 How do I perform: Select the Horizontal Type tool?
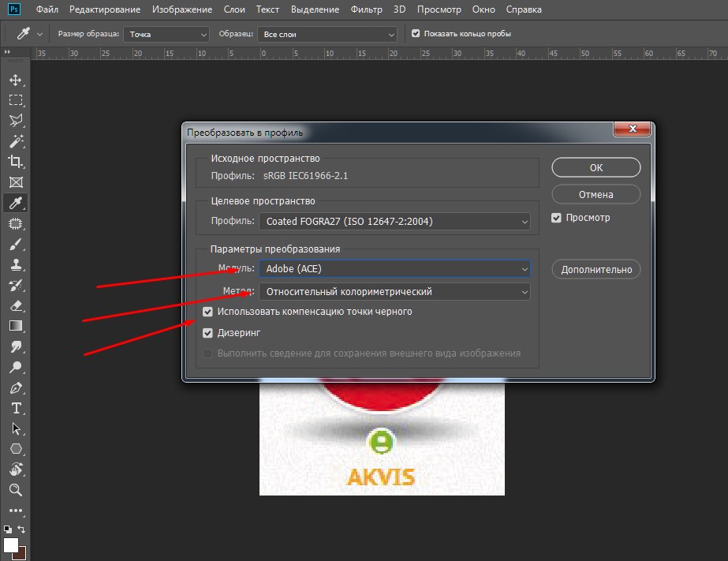point(15,408)
